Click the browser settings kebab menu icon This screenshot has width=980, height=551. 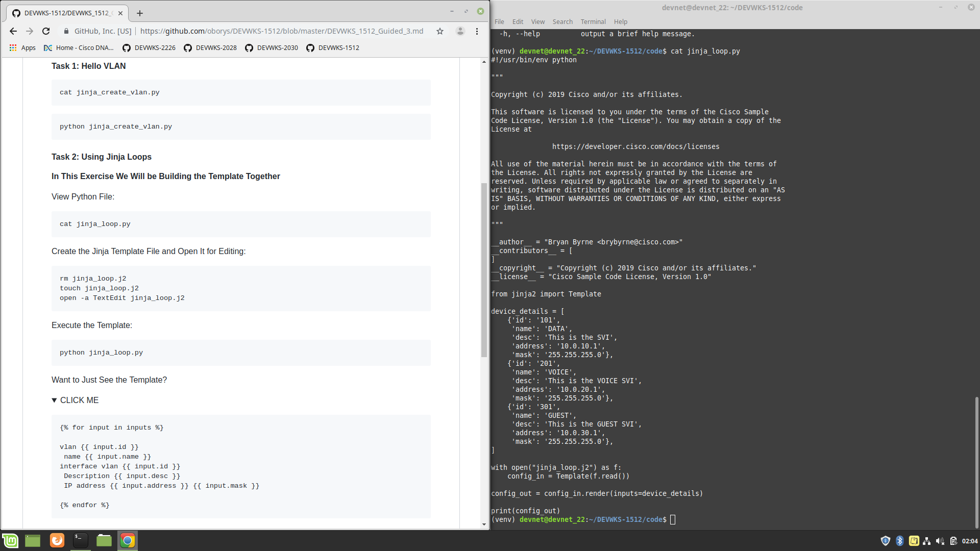click(477, 31)
